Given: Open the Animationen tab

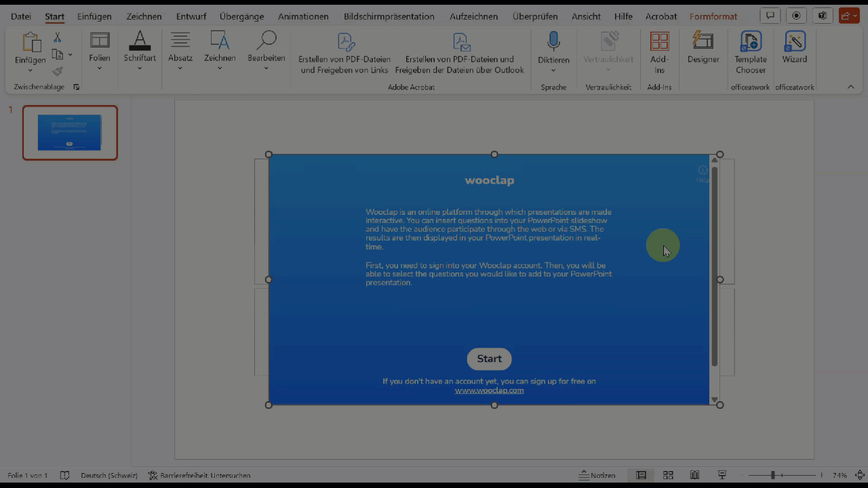Looking at the screenshot, I should click(303, 16).
